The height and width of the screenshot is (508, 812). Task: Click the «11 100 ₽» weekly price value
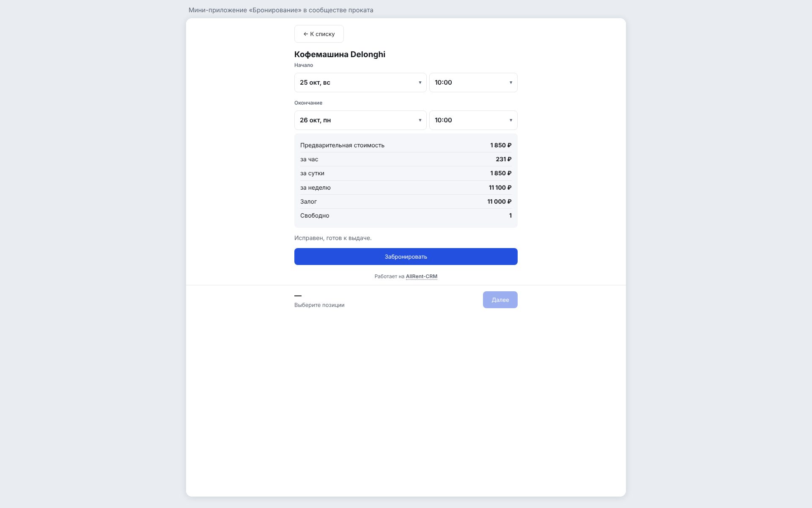tap(500, 188)
